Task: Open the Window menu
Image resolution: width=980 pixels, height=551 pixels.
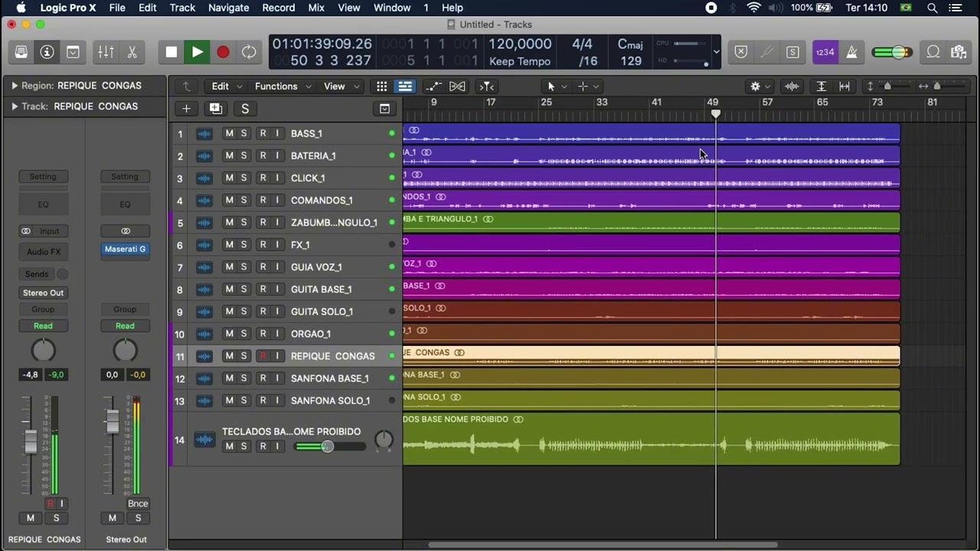Action: coord(392,8)
